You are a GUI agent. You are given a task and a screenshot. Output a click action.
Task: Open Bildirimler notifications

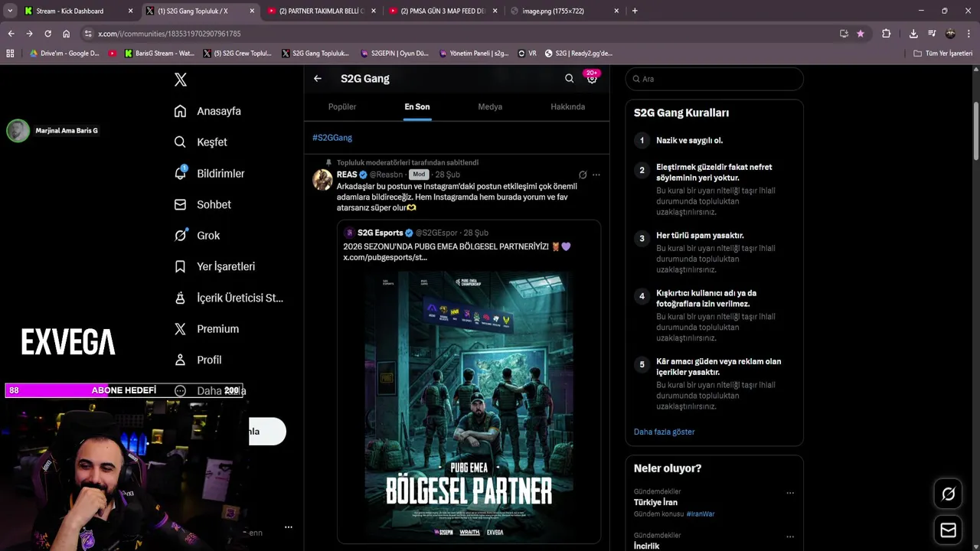209,174
